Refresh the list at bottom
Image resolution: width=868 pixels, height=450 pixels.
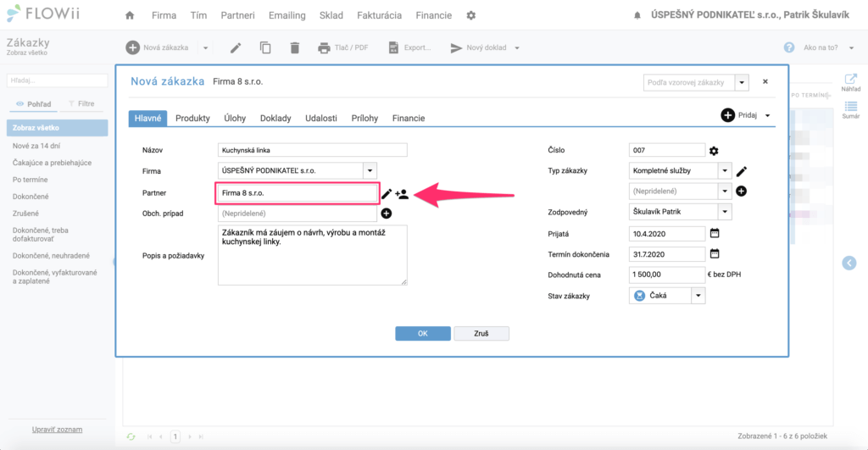(131, 436)
